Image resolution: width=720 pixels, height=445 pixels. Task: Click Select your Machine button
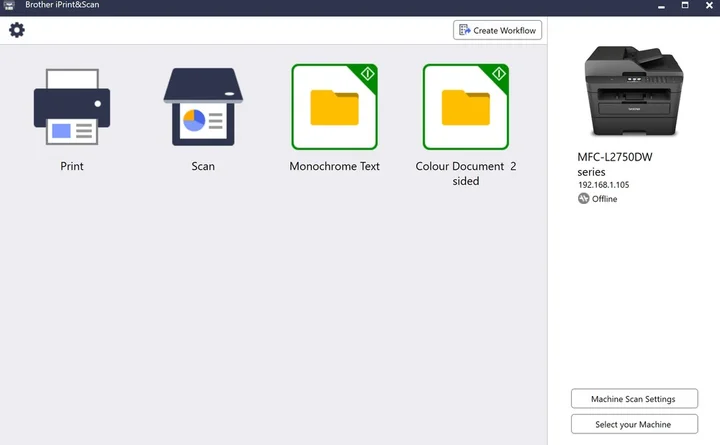634,424
